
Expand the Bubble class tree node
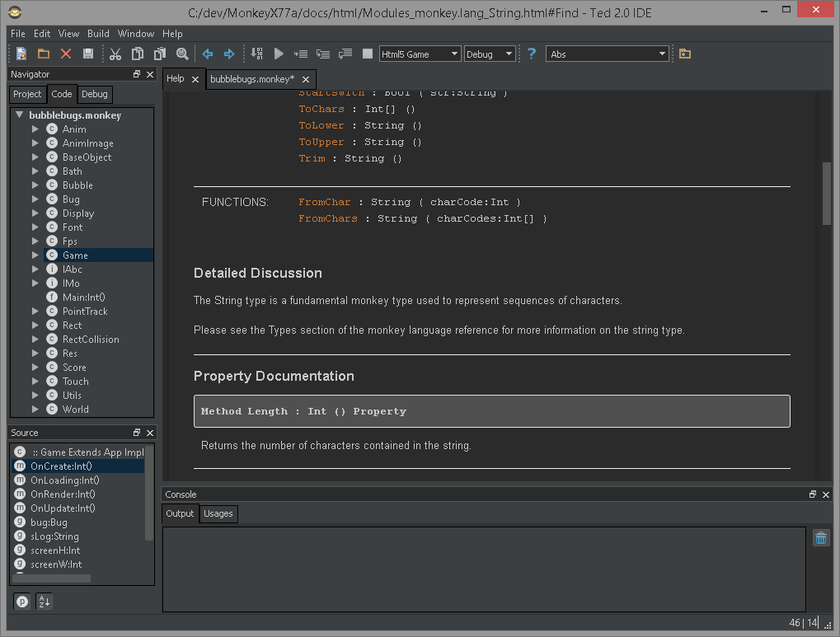[35, 185]
